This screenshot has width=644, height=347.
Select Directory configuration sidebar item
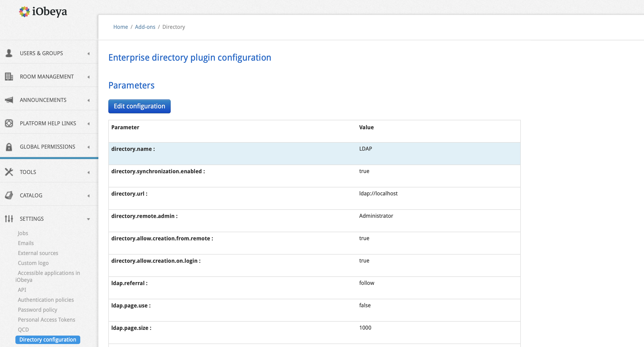pyautogui.click(x=48, y=340)
